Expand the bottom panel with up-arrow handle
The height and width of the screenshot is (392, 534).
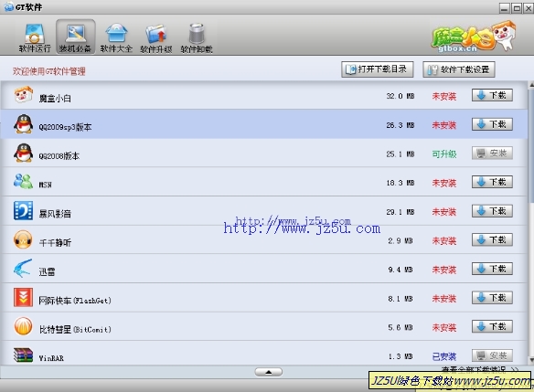[268, 372]
